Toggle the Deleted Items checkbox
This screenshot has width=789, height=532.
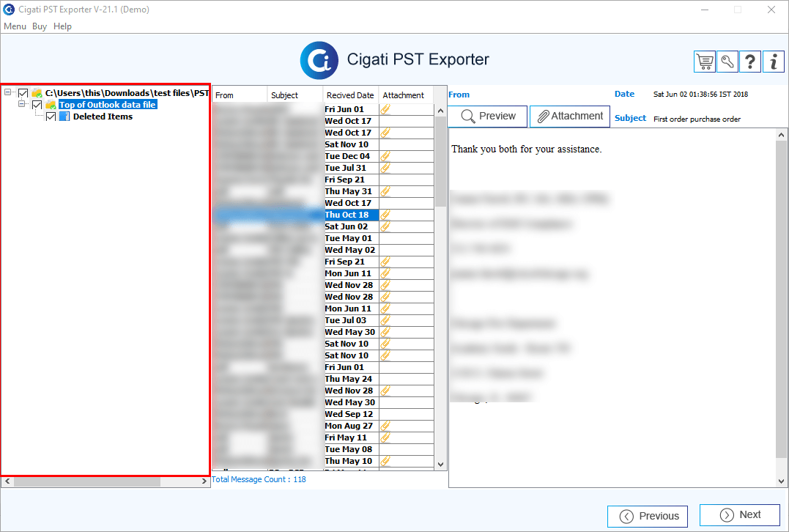[51, 117]
